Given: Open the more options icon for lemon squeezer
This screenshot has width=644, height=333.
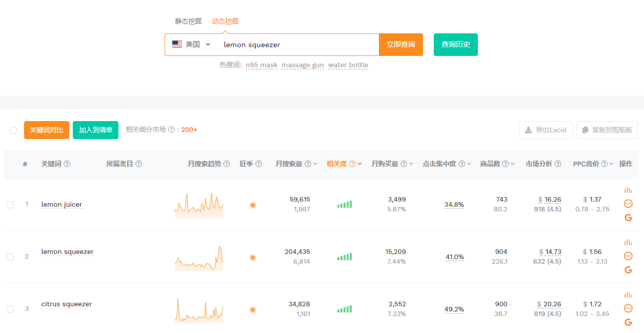Looking at the screenshot, I should click(x=628, y=256).
